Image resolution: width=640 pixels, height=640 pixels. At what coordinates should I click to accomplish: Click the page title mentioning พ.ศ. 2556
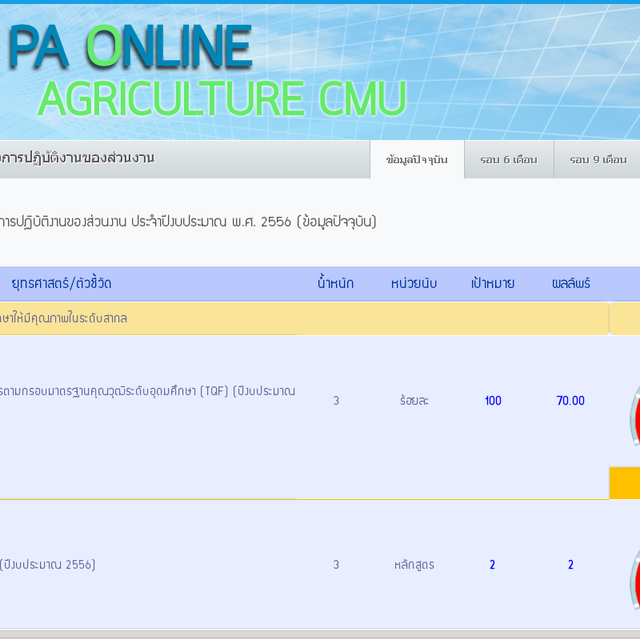(x=188, y=222)
